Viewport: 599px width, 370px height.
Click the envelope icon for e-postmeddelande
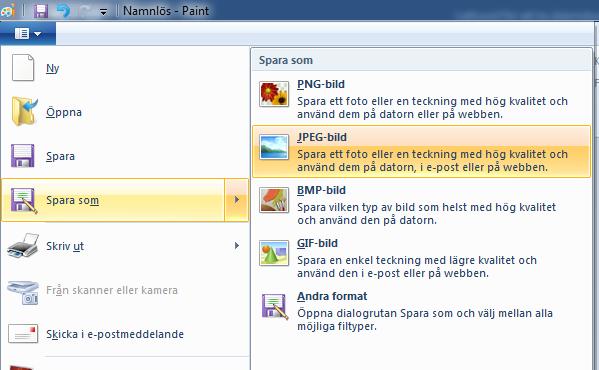pyautogui.click(x=23, y=334)
